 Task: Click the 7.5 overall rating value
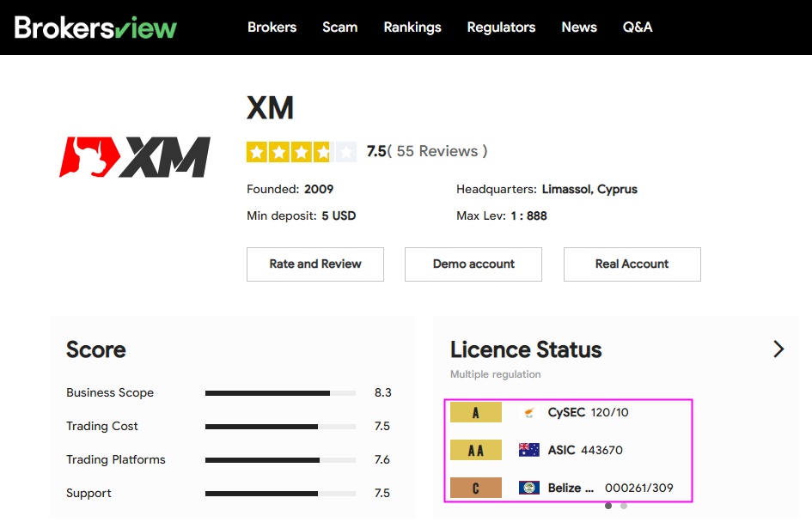pyautogui.click(x=376, y=151)
